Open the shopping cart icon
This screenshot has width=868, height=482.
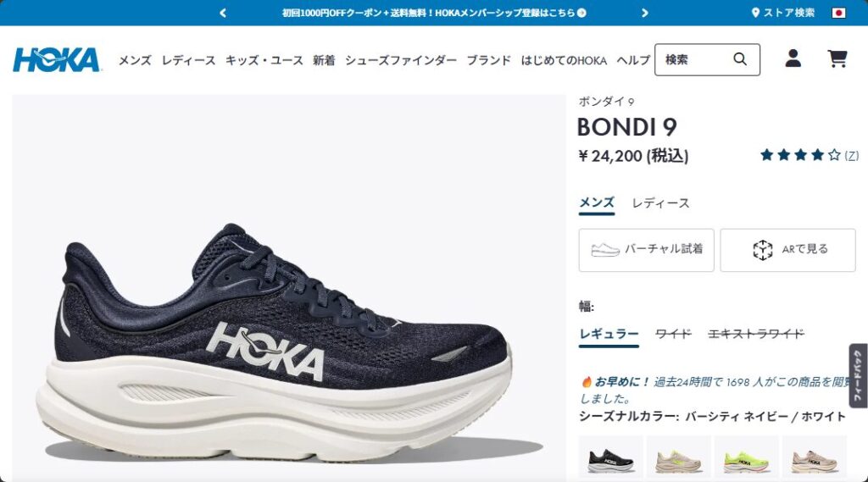(837, 58)
